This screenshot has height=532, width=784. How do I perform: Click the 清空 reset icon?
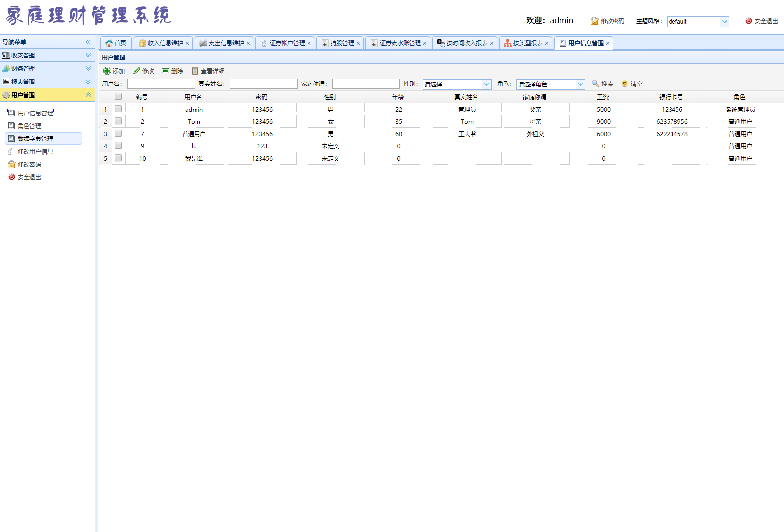[625, 84]
